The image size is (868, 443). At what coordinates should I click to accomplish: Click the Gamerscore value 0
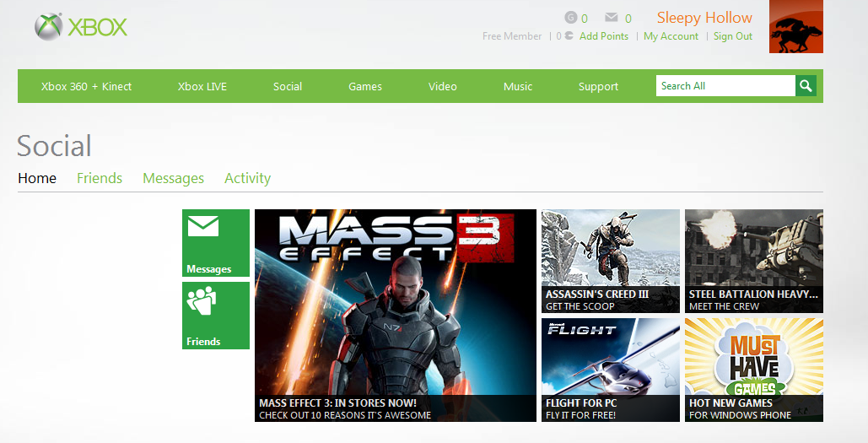[585, 19]
